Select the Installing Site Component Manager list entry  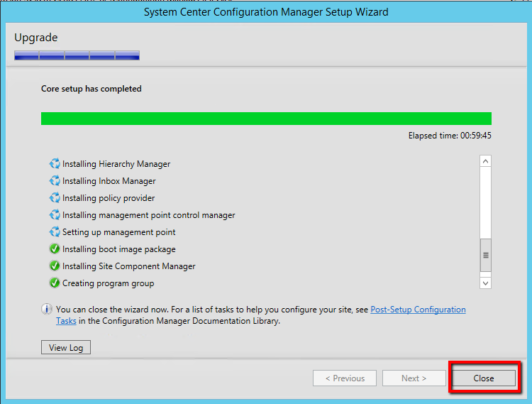(x=128, y=266)
